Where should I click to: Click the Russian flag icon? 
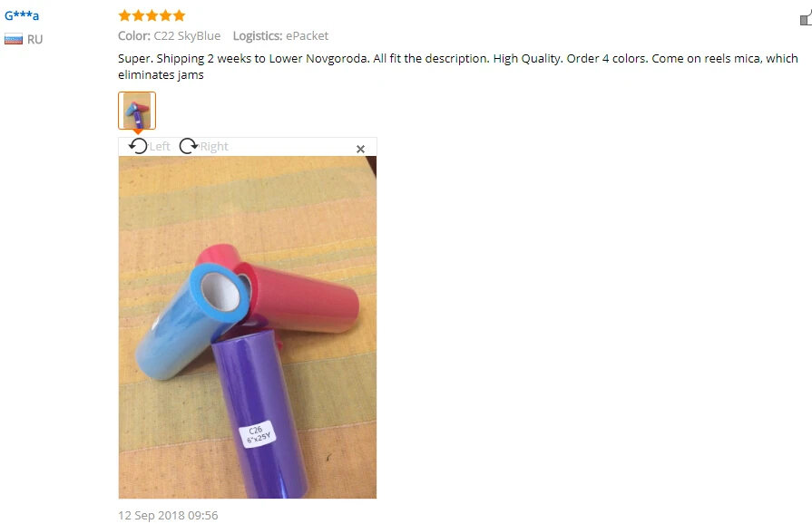tap(14, 39)
